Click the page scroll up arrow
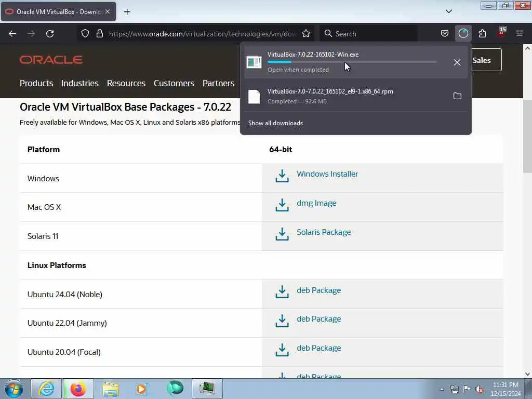 point(528,48)
